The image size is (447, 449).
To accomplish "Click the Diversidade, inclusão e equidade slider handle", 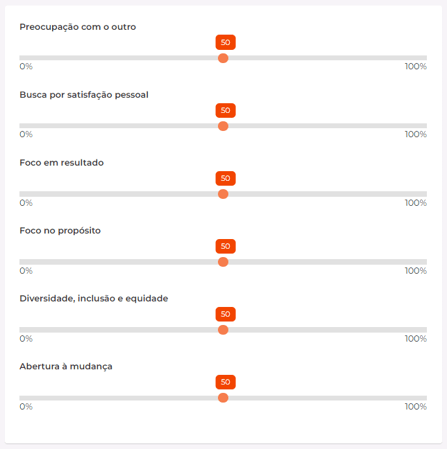I will 223,330.
